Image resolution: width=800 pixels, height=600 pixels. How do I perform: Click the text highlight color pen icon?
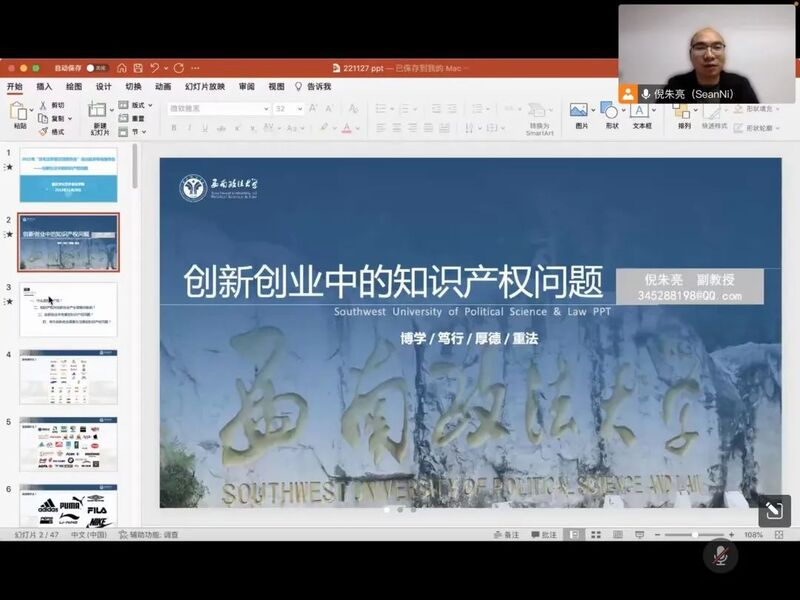324,128
